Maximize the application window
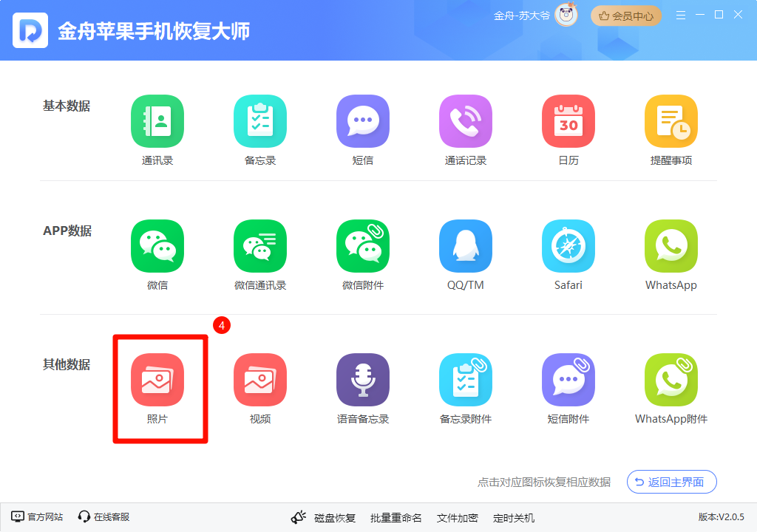757x532 pixels. click(719, 15)
